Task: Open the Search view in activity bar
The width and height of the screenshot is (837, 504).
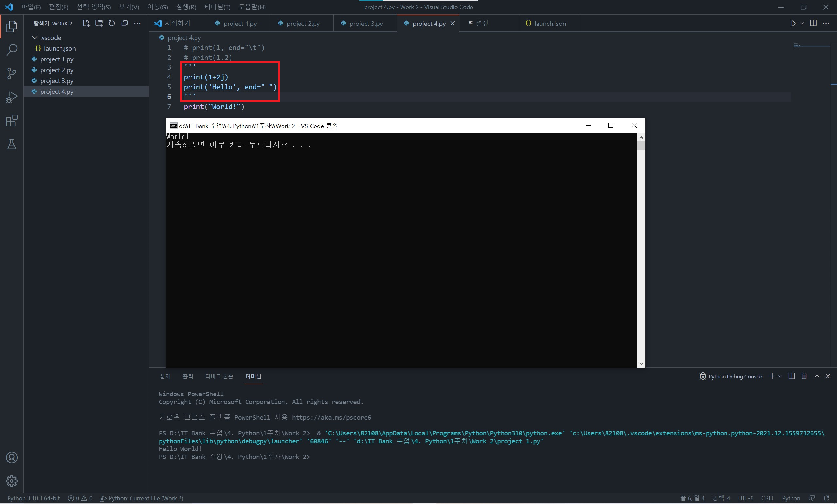Action: [x=11, y=50]
